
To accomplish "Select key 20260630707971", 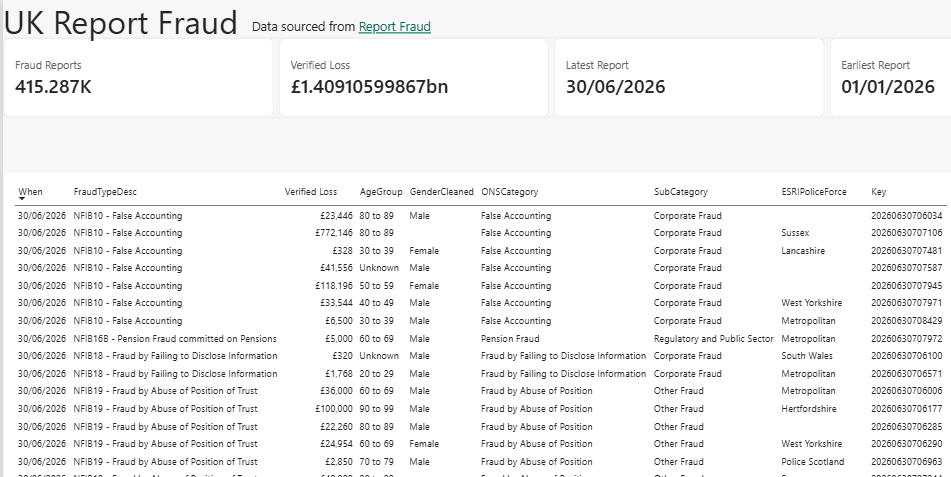I will [x=907, y=303].
